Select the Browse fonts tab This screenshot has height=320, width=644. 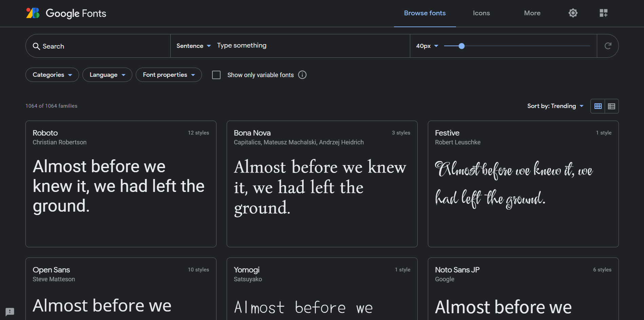point(425,13)
